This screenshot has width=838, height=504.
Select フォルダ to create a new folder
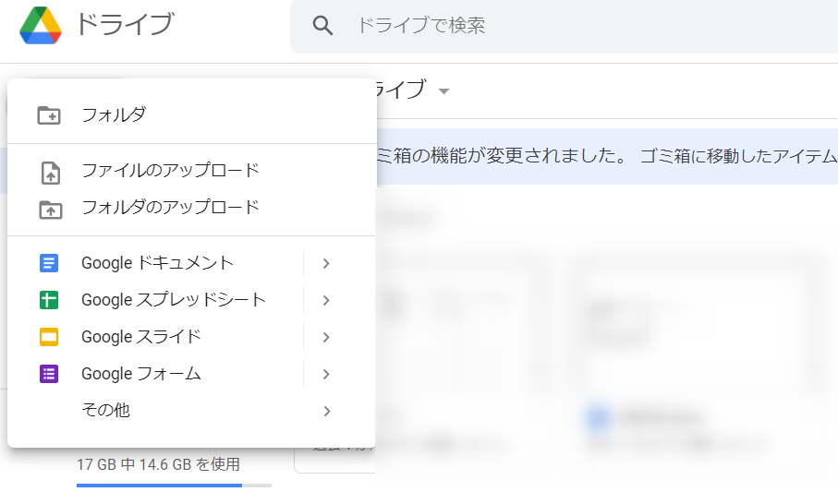(114, 115)
